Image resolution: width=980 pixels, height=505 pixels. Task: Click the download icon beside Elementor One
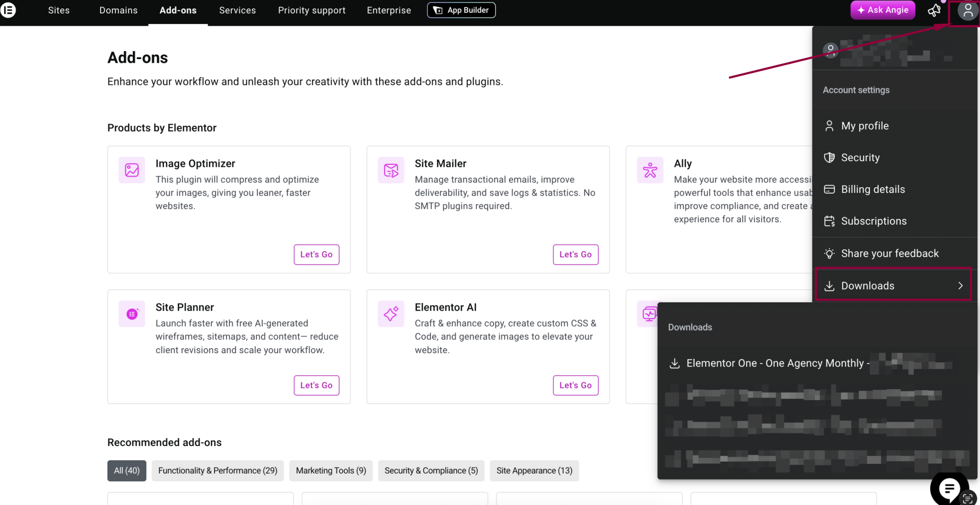pyautogui.click(x=675, y=363)
